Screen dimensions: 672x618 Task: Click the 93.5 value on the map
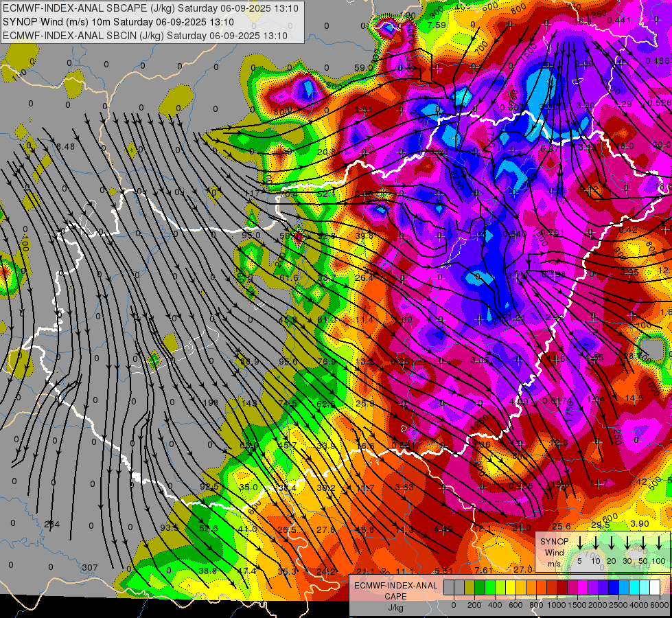click(170, 527)
